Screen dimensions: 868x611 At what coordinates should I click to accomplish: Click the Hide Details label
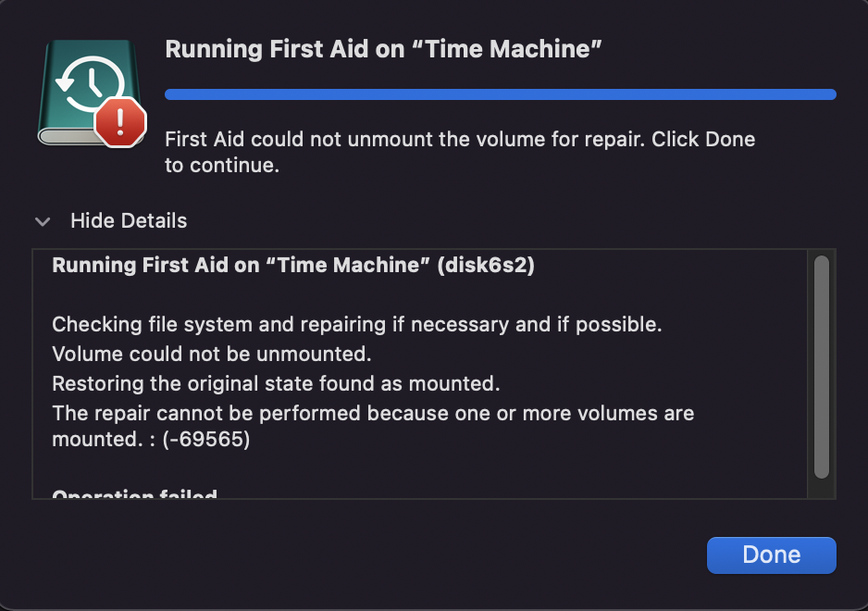pos(129,221)
